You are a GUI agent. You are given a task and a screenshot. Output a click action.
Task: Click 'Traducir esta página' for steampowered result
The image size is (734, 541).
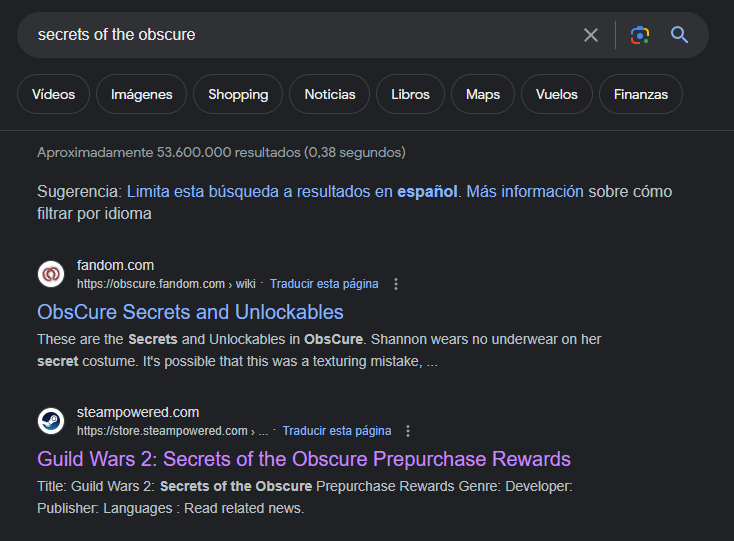(337, 431)
